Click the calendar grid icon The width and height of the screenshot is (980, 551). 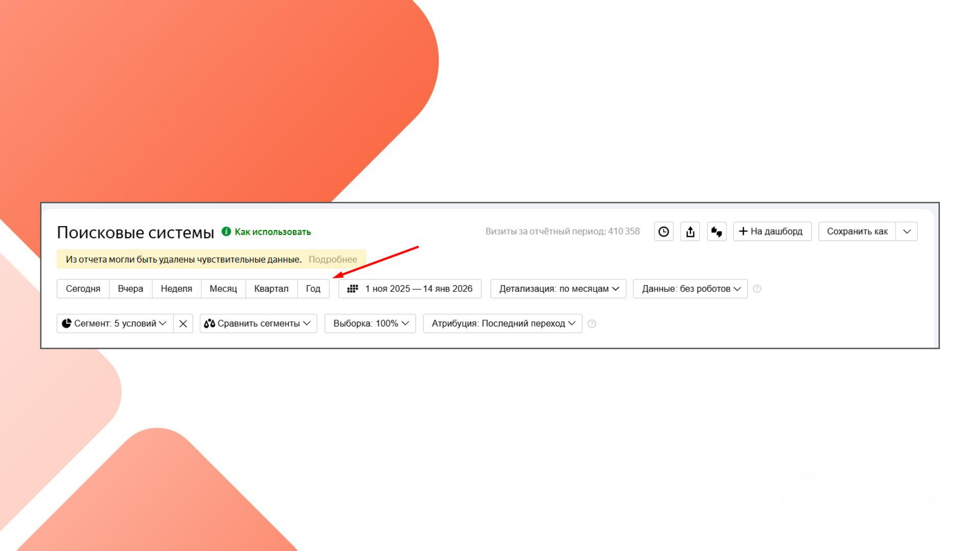pos(352,289)
